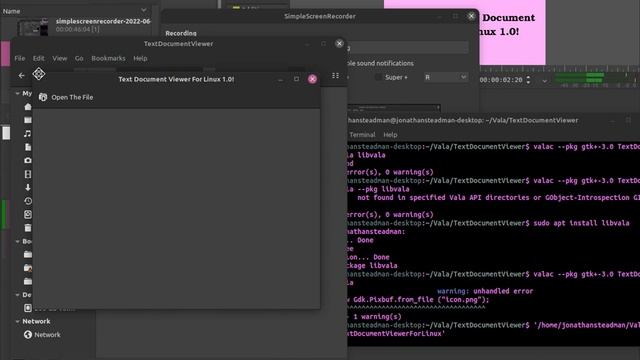Open the Network globe entry in the sidebar

(x=42, y=335)
